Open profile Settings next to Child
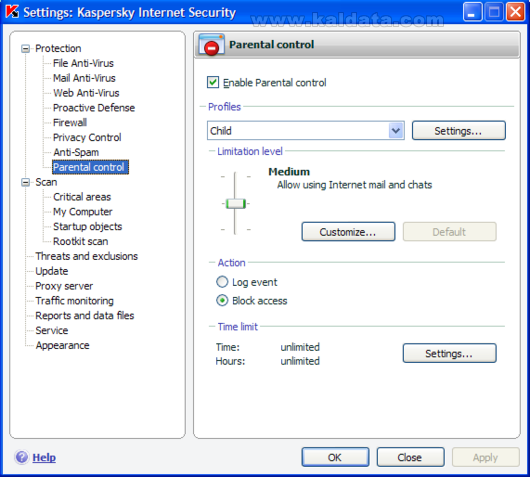Viewport: 530px width, 477px height. (x=458, y=130)
